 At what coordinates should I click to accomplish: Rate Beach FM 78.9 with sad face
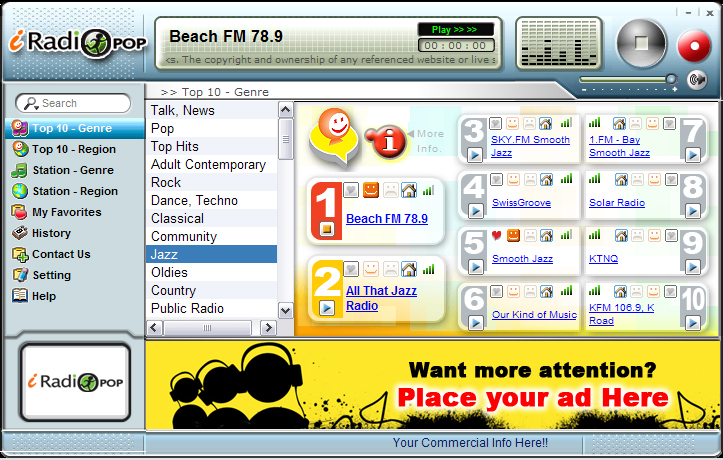[x=391, y=190]
